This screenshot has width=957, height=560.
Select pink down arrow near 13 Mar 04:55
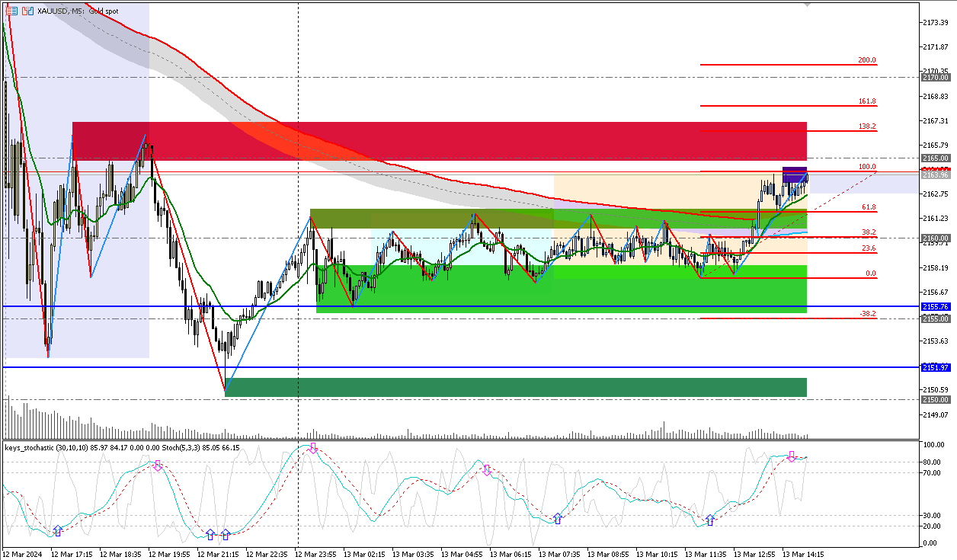(x=486, y=470)
